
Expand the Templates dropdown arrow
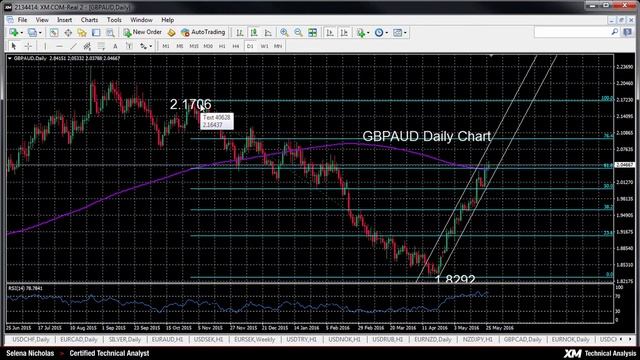tap(404, 33)
